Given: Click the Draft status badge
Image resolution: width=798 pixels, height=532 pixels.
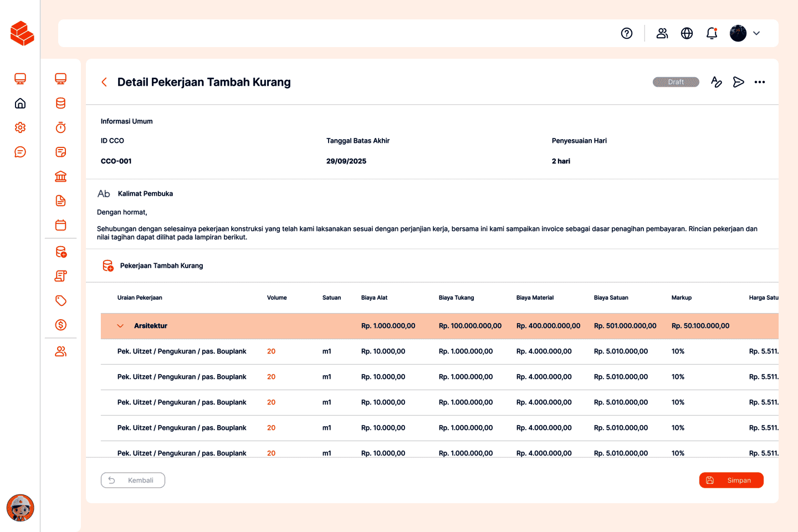Looking at the screenshot, I should (x=676, y=82).
